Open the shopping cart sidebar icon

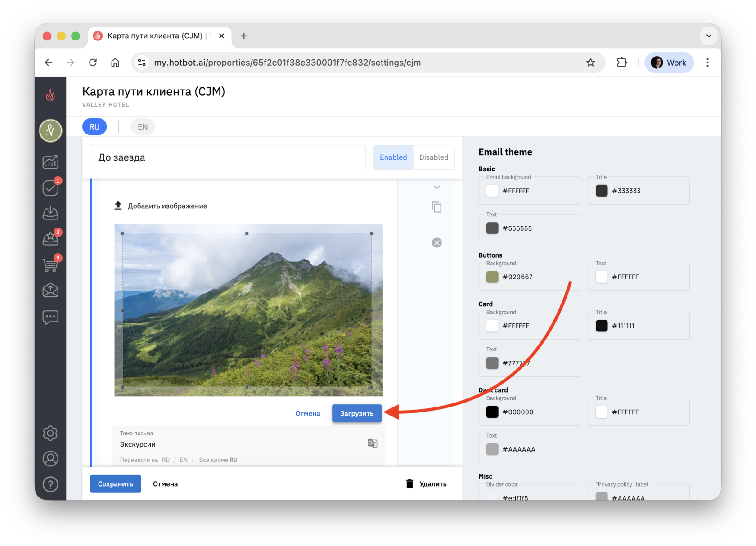[x=50, y=265]
